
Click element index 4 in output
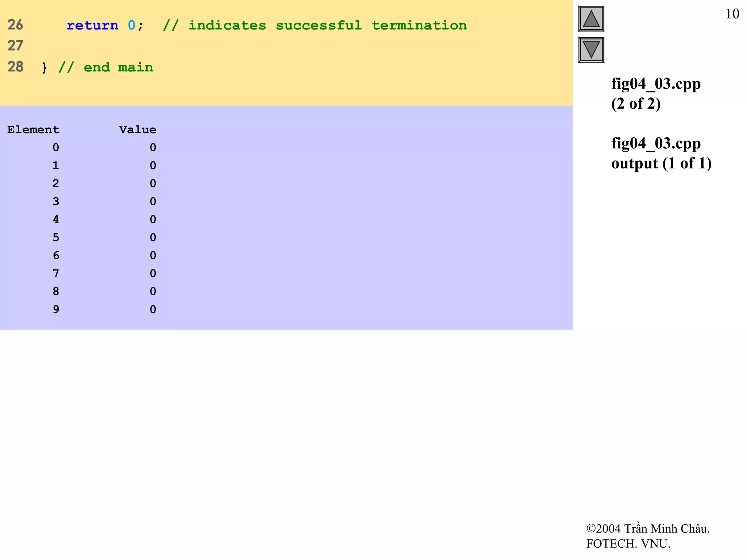[x=56, y=219]
